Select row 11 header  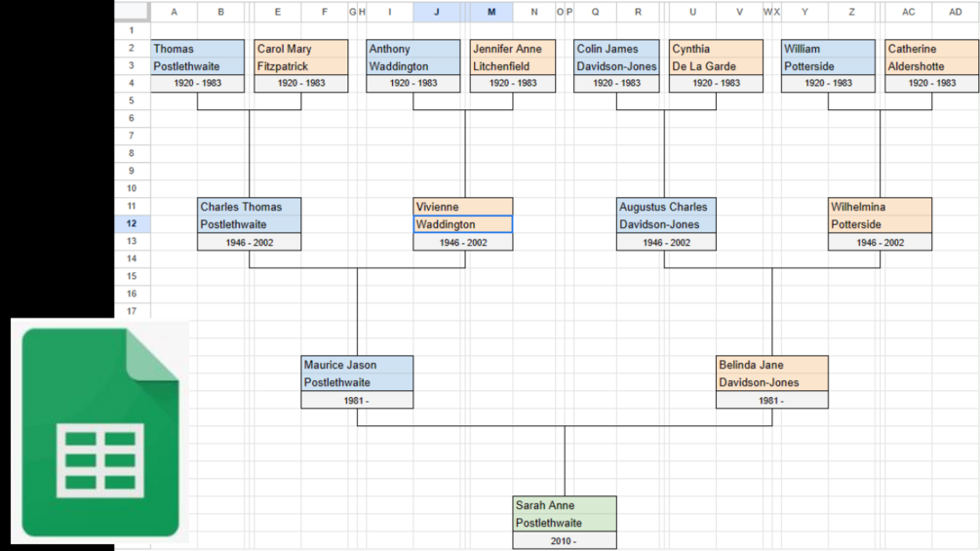(132, 206)
